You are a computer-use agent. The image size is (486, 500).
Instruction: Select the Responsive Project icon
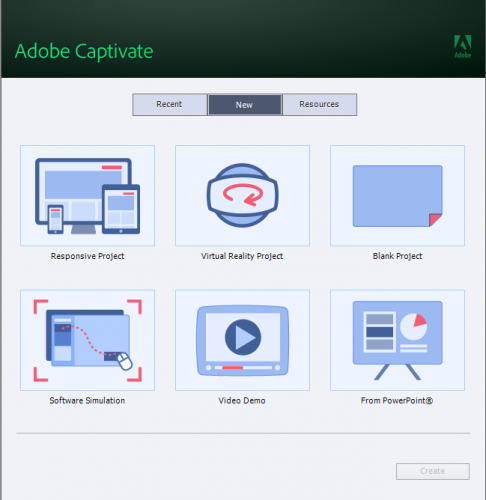tap(87, 196)
